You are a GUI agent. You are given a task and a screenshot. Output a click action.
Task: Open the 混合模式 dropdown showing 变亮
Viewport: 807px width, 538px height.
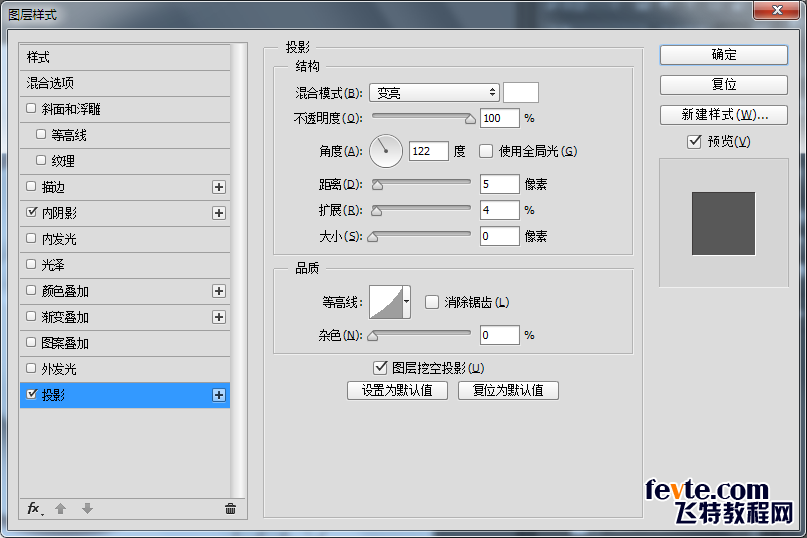pyautogui.click(x=434, y=93)
